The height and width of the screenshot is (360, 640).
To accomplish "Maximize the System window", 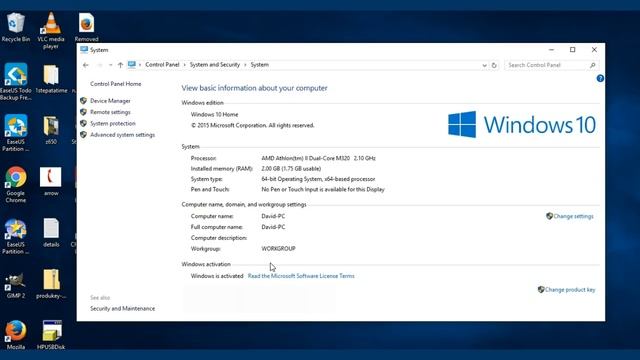I will coord(573,50).
